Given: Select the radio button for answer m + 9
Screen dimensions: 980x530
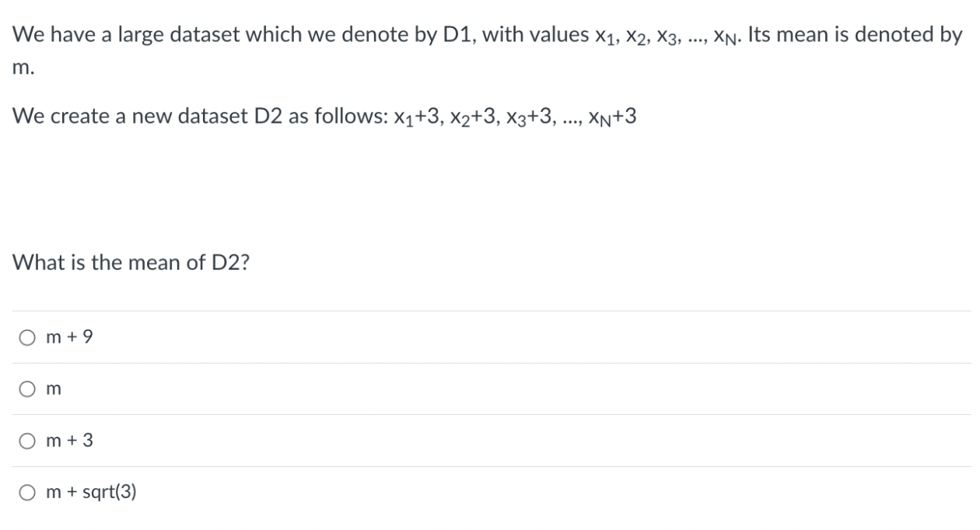Looking at the screenshot, I should point(27,336).
